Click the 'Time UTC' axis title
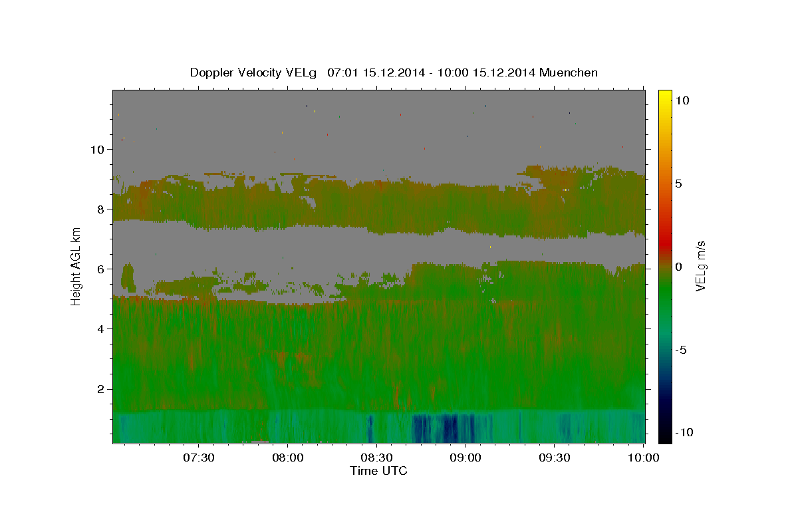The image size is (798, 532). pos(378,471)
